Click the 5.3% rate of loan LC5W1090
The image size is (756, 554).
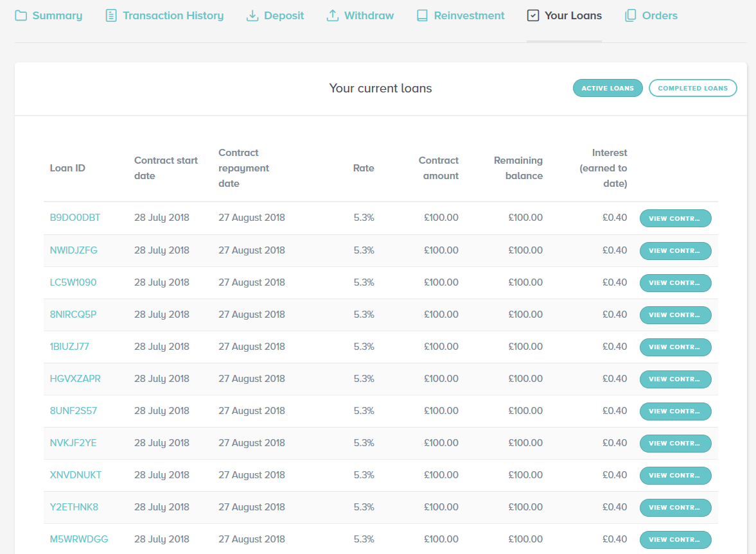[x=364, y=282]
